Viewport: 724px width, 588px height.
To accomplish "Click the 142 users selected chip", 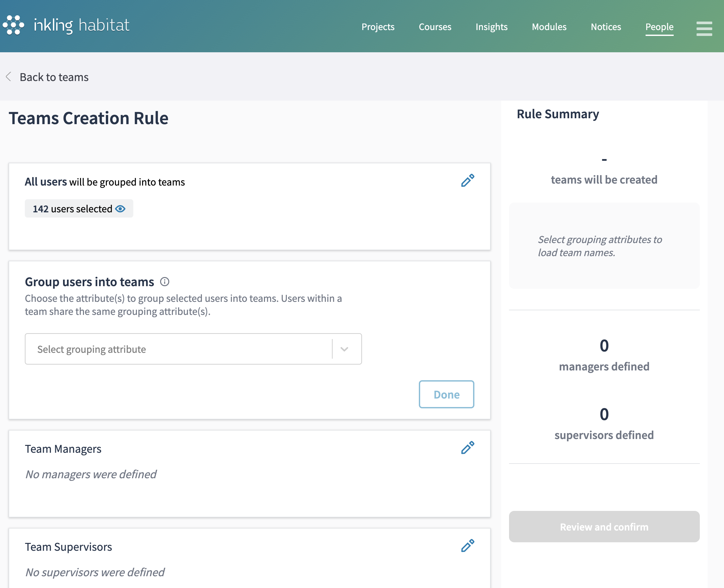I will tap(73, 209).
